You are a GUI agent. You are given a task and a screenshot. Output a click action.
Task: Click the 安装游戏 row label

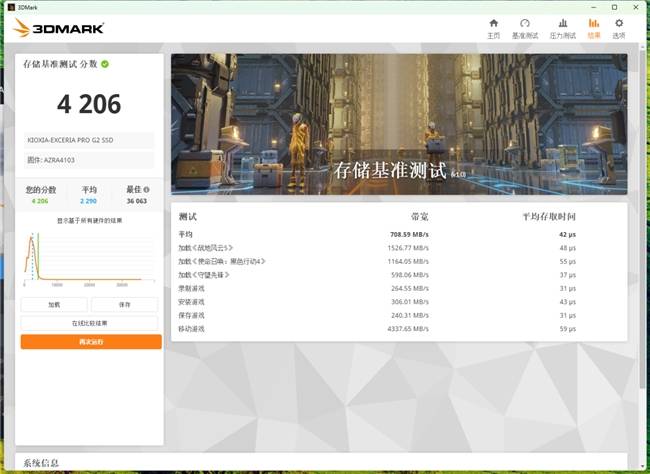click(192, 302)
